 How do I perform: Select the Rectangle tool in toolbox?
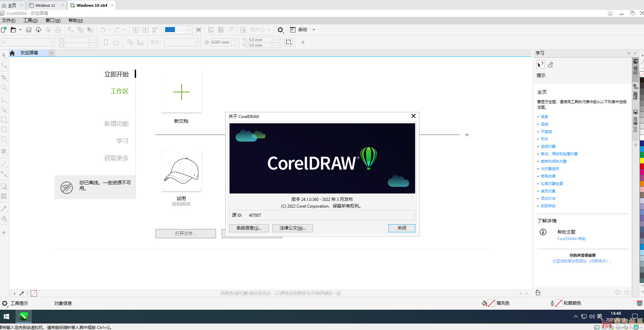point(4,120)
